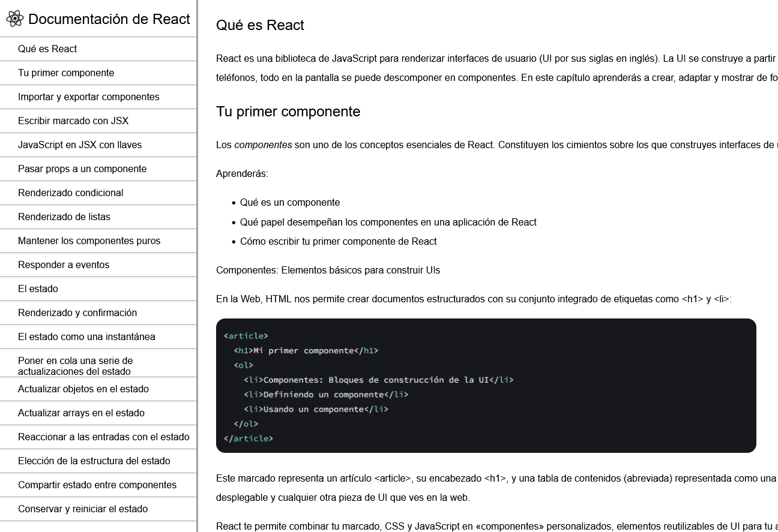Open the 'Renderizado condicional' page
The image size is (778, 532).
click(70, 193)
